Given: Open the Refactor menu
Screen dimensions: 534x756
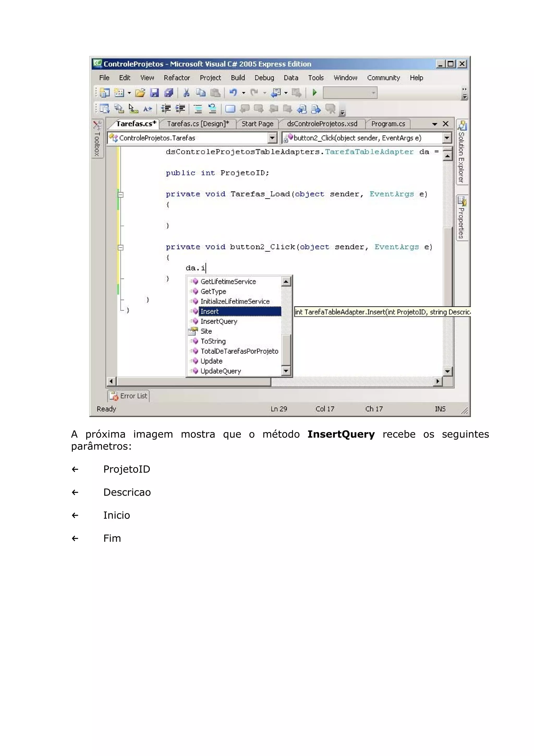Looking at the screenshot, I should point(177,78).
